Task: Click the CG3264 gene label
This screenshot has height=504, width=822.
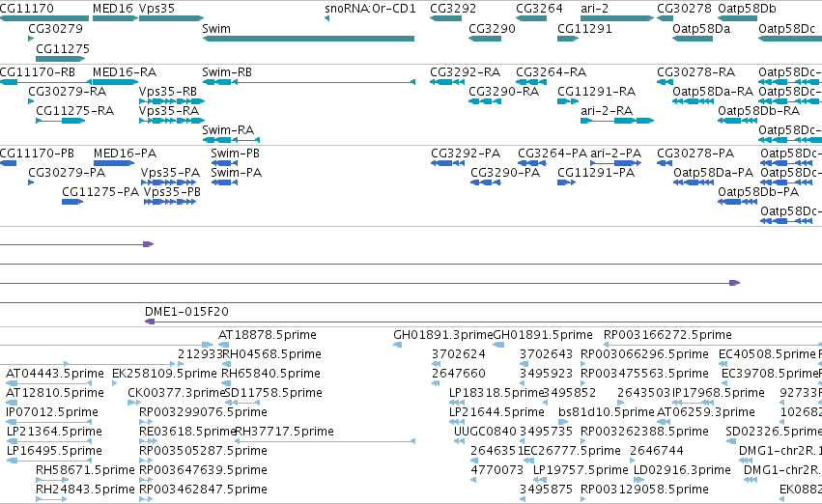Action: click(x=539, y=9)
